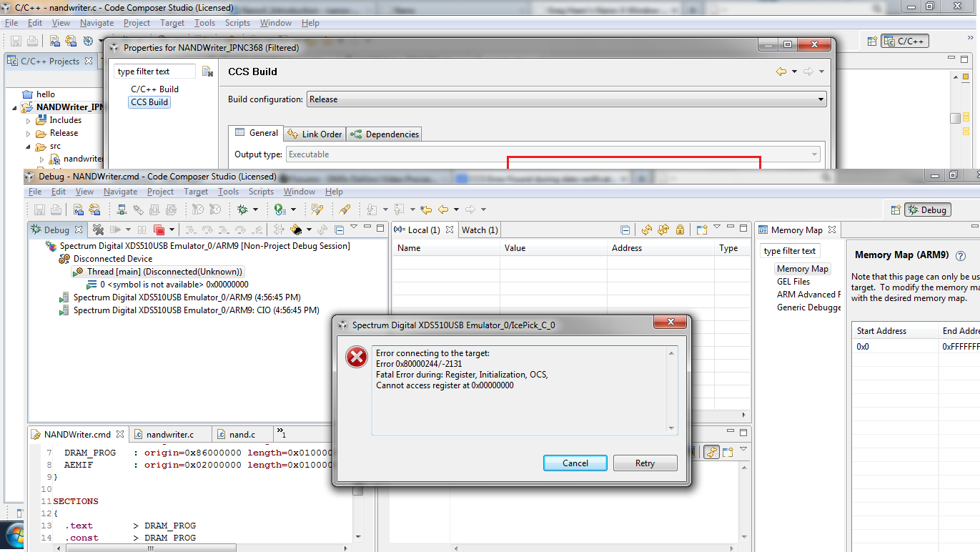The height and width of the screenshot is (552, 980).
Task: Click the last edit location arrow icon
Action: click(x=426, y=210)
